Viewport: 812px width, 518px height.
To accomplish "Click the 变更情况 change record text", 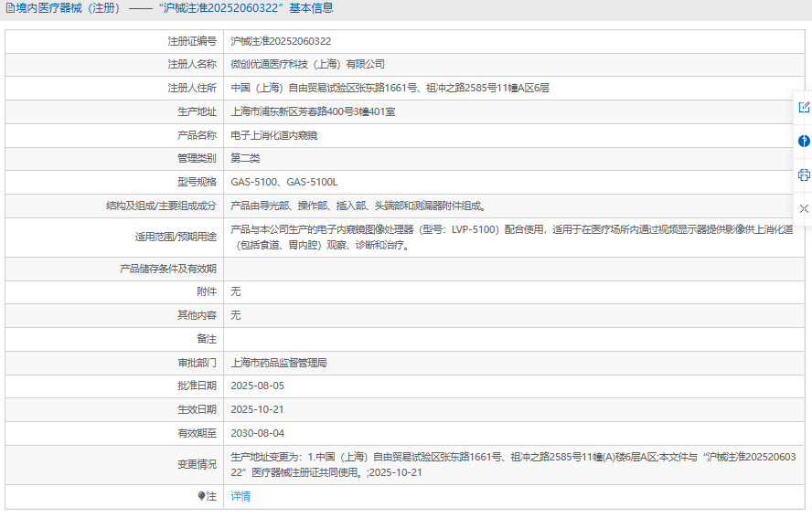I will click(x=512, y=464).
